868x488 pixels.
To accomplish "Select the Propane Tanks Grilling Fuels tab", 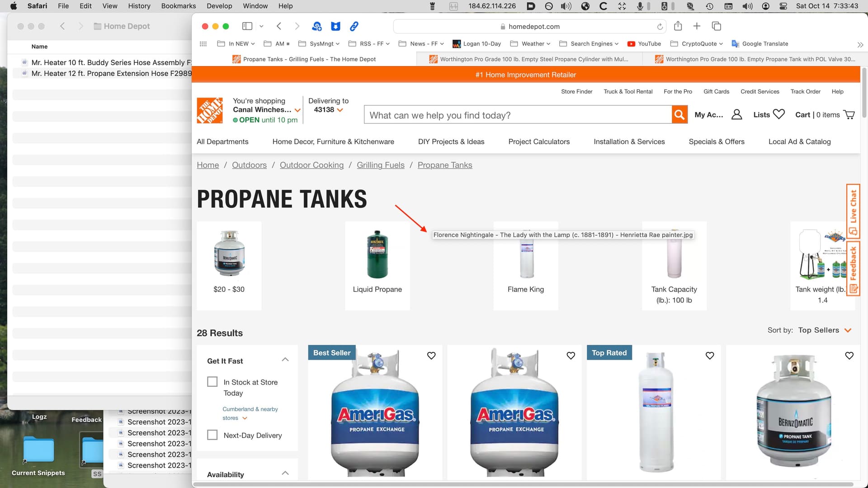I will pyautogui.click(x=304, y=59).
